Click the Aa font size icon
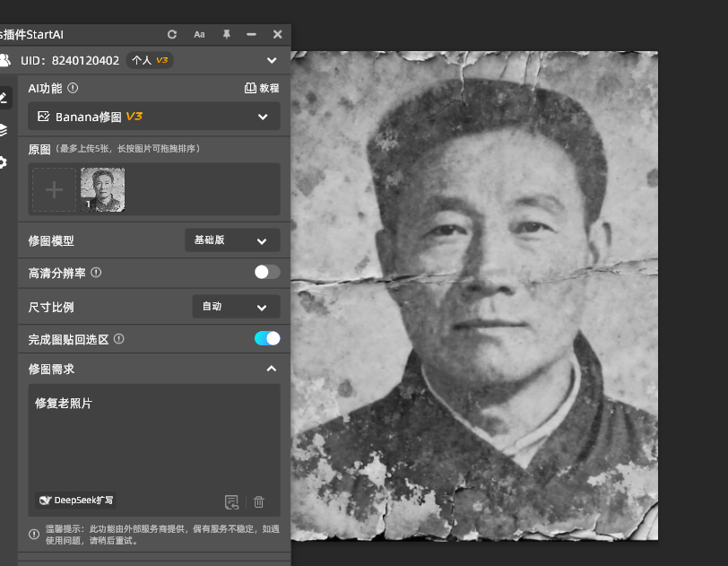728x566 pixels. tap(199, 34)
